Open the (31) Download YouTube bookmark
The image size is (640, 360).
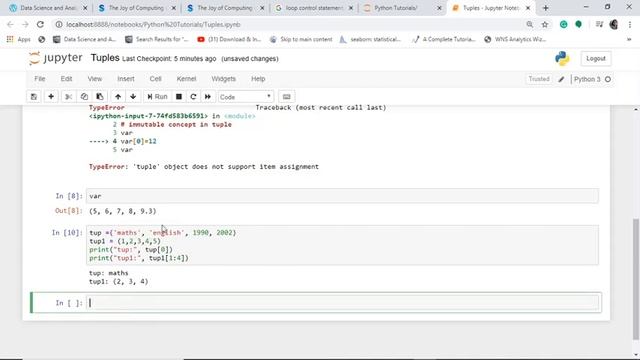229,39
